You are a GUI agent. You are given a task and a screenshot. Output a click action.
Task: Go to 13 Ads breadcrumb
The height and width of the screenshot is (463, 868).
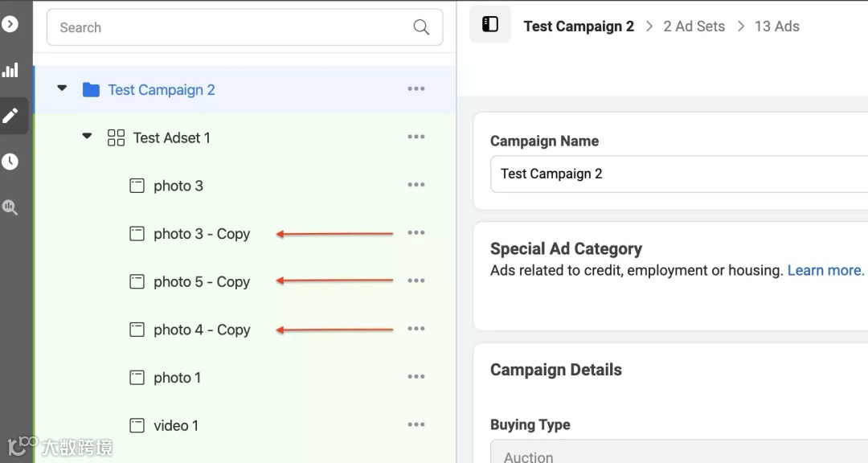click(776, 27)
